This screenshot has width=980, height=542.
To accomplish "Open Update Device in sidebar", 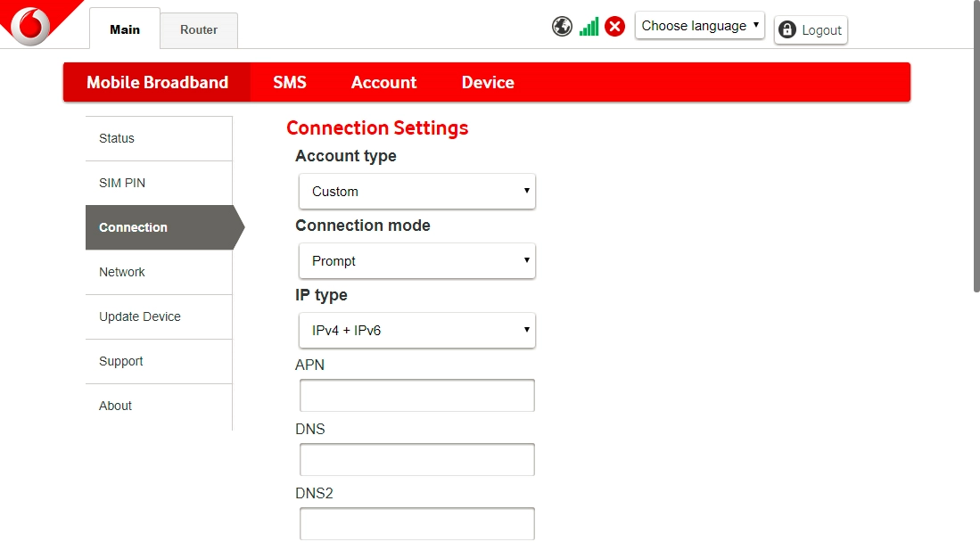I will point(140,316).
